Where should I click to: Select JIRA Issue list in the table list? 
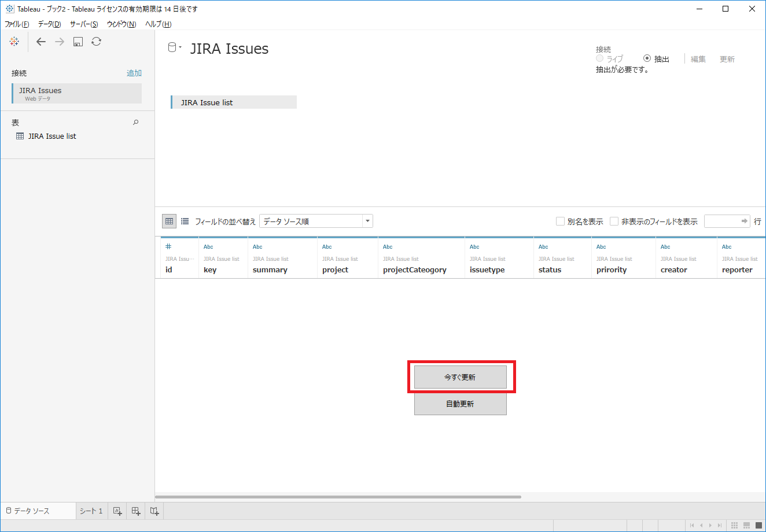coord(52,136)
